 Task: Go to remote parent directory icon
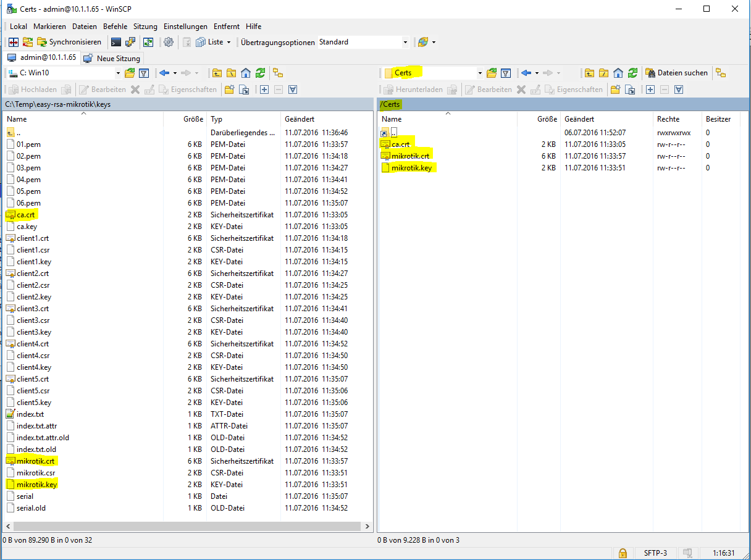pyautogui.click(x=589, y=73)
